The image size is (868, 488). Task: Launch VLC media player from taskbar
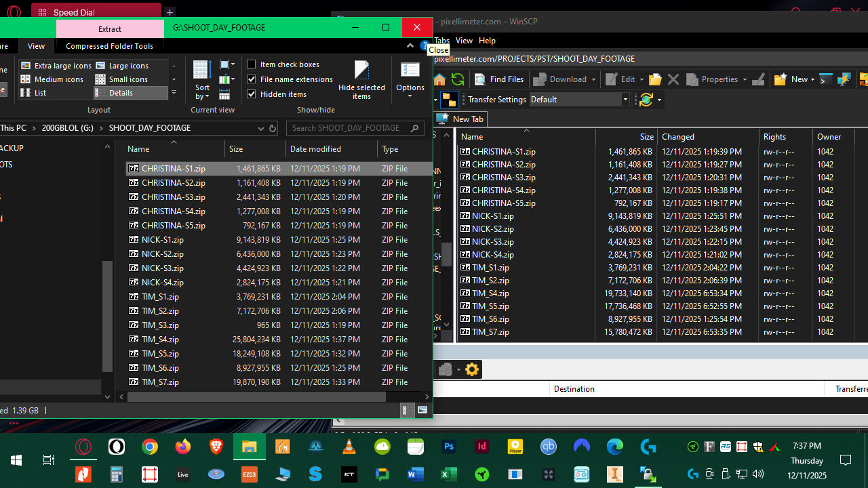pyautogui.click(x=349, y=447)
